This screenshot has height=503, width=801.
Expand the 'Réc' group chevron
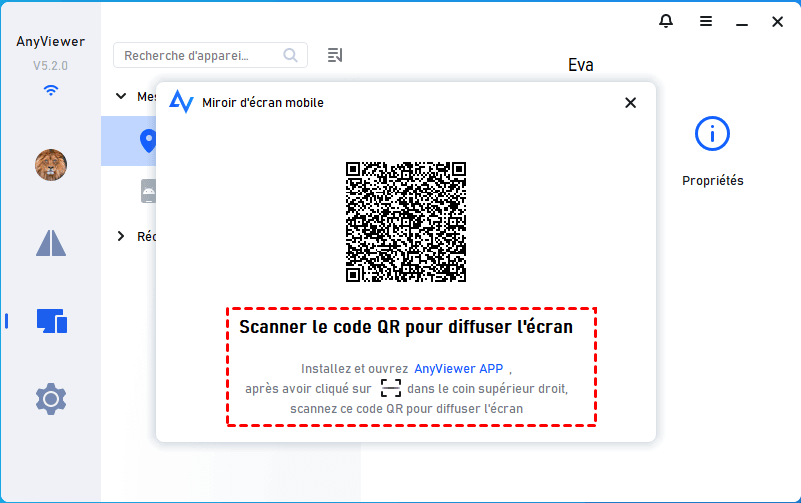121,236
